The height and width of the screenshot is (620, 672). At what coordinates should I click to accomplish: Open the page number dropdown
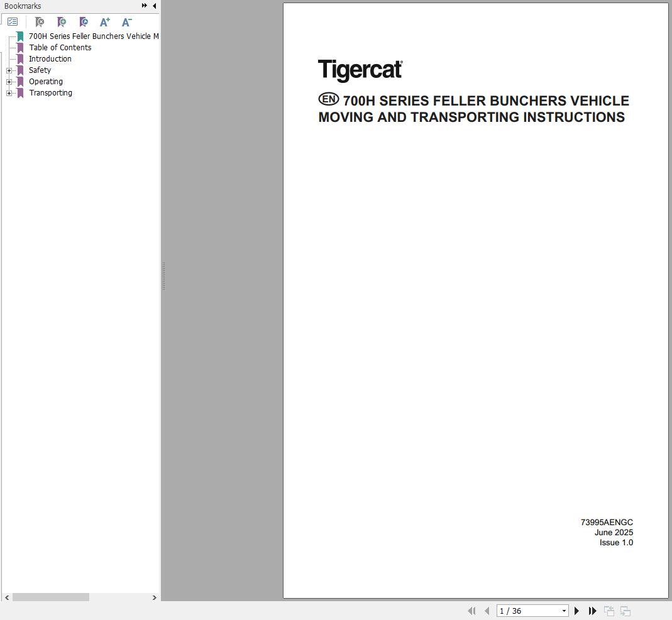(x=564, y=611)
